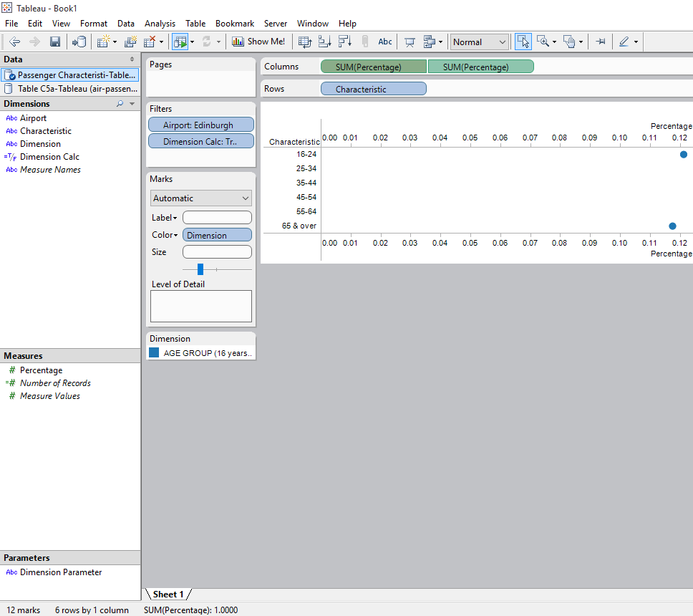
Task: Click the Characteristic pill on Rows
Action: coord(374,89)
